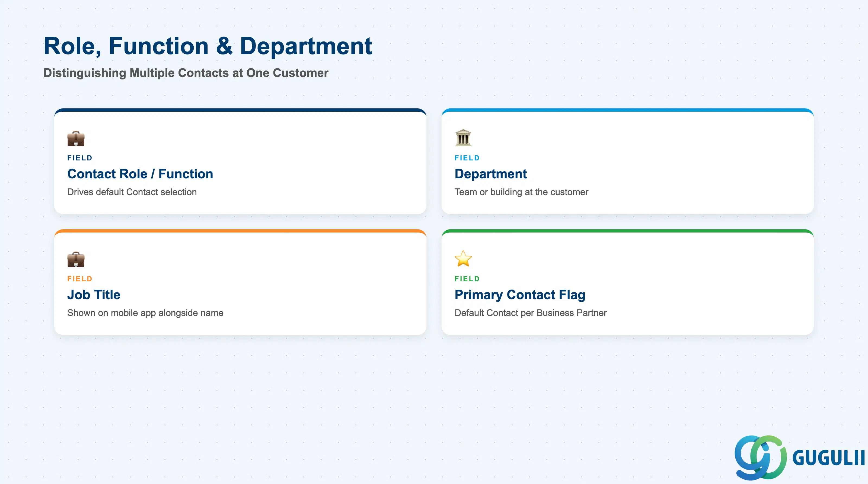
Task: Click the 'Primary Contact Flag' card title
Action: (520, 295)
